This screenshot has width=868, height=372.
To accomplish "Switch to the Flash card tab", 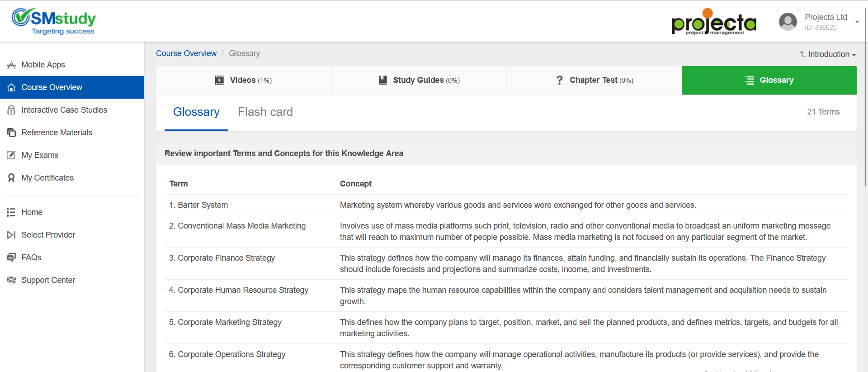I will [x=265, y=112].
